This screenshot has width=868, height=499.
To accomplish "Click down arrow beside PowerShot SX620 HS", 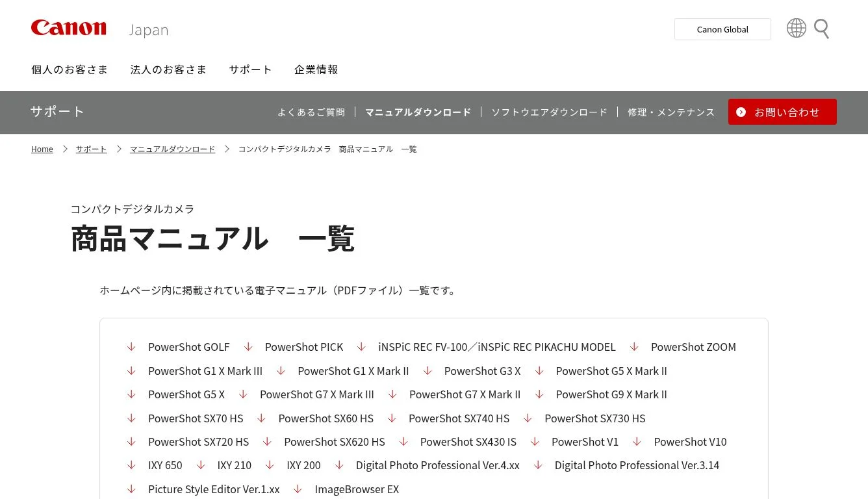I will (267, 442).
